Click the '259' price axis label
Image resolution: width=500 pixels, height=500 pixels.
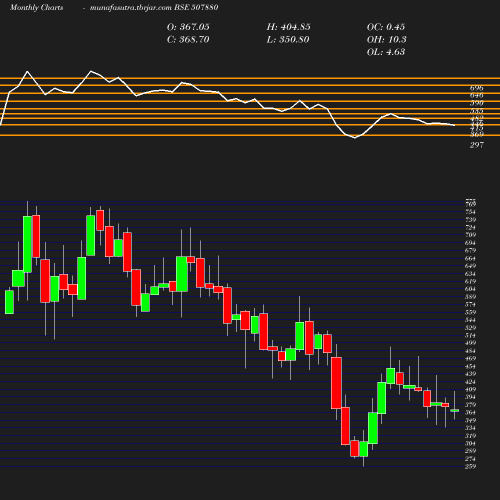[470, 467]
